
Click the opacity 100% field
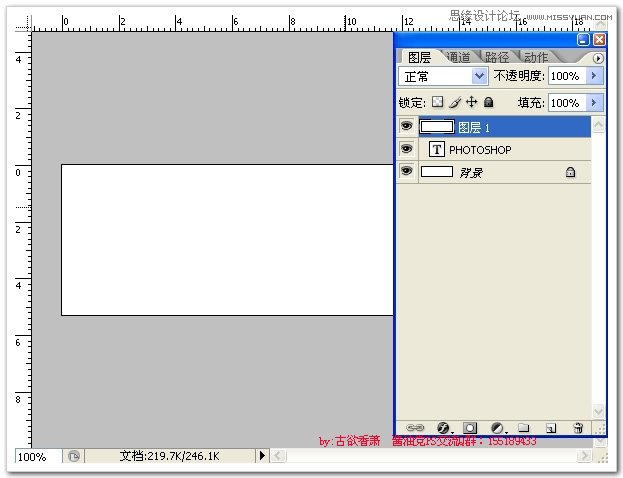pyautogui.click(x=567, y=75)
